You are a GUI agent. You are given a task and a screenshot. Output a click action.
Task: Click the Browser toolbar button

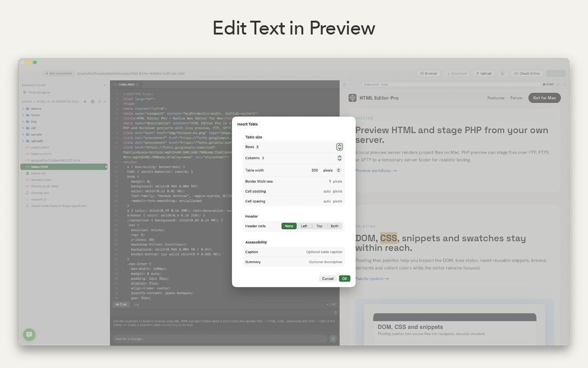429,74
